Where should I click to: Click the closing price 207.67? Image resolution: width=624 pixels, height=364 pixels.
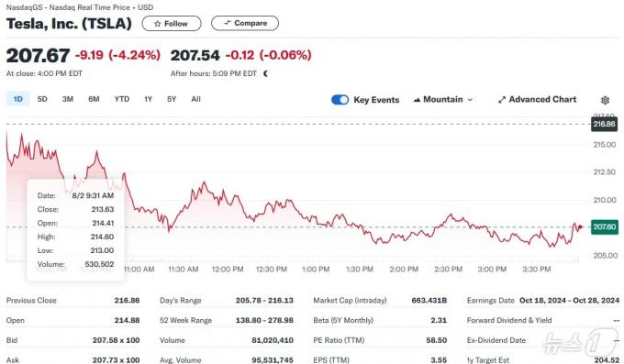pyautogui.click(x=39, y=55)
